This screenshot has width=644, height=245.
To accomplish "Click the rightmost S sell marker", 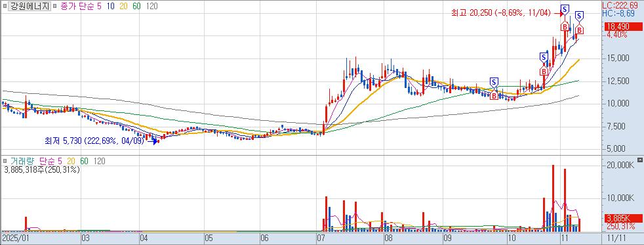I will tap(579, 16).
